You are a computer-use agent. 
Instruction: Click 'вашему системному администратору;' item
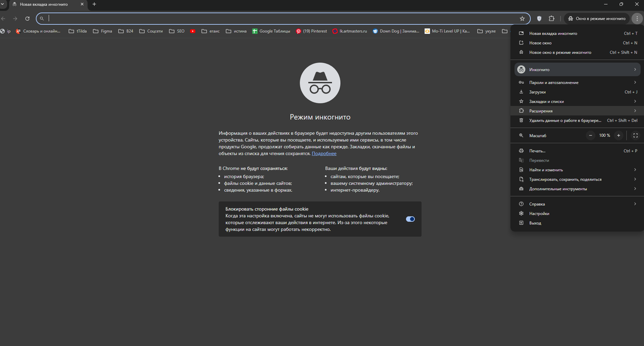(x=371, y=183)
